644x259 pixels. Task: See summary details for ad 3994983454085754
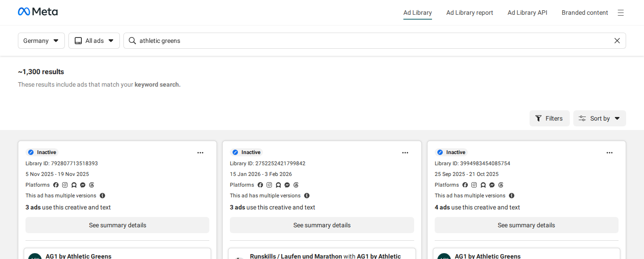tap(526, 225)
